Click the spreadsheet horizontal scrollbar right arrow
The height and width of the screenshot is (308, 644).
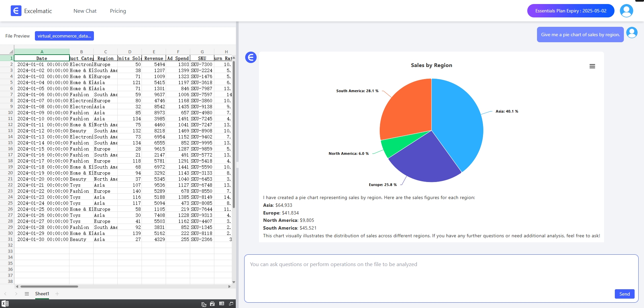(229, 287)
